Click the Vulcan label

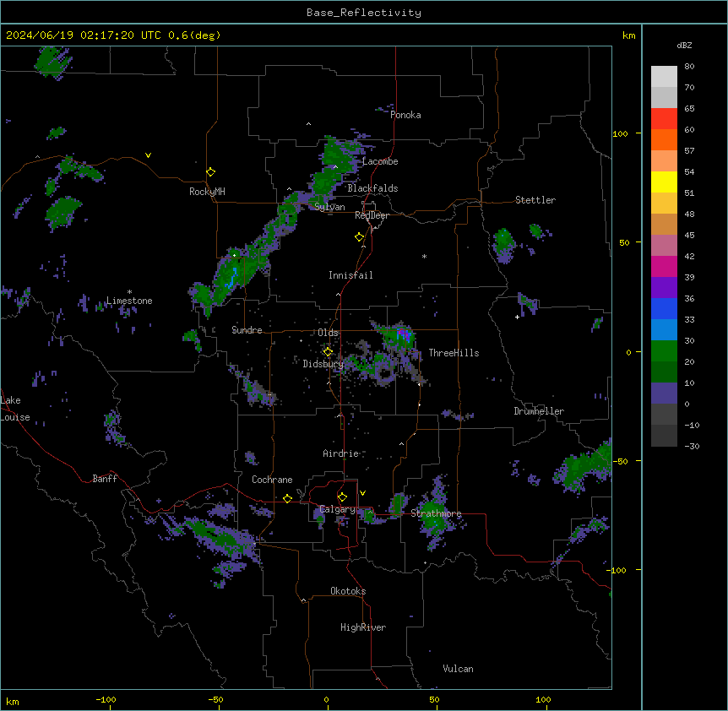(458, 669)
